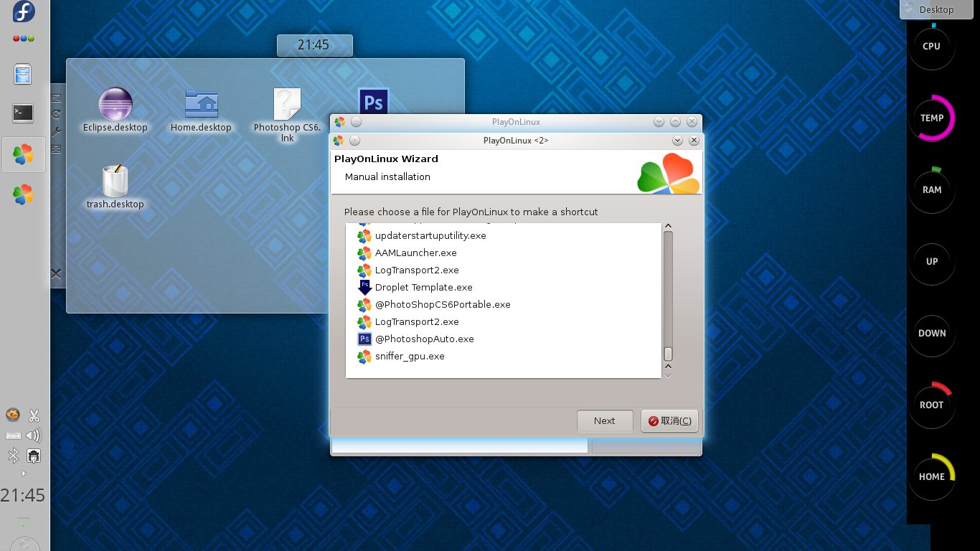The height and width of the screenshot is (551, 980).
Task: Select the Photoshop CS6.lnk file icon
Action: (x=287, y=115)
